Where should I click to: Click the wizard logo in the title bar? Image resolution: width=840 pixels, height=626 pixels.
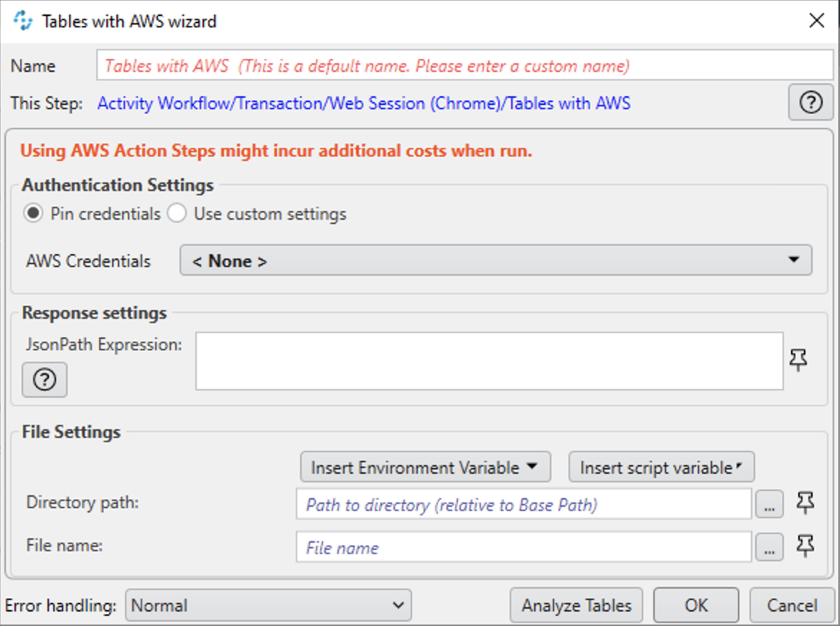tap(21, 21)
